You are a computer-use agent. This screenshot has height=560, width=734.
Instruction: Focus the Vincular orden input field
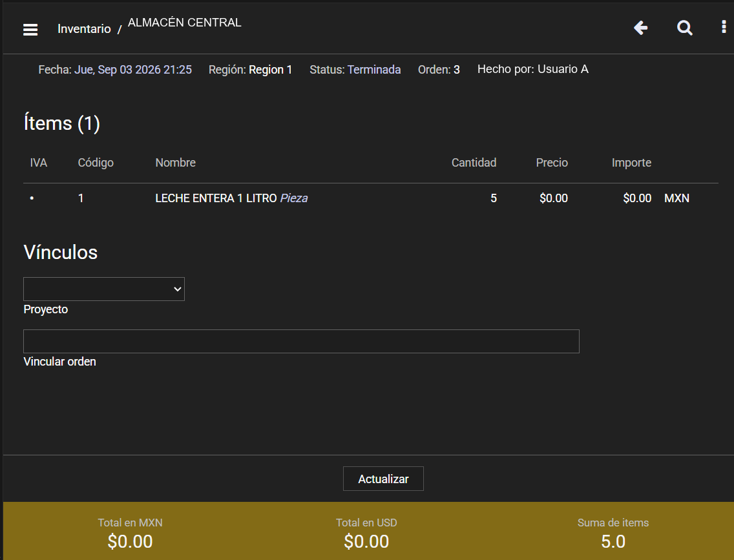(302, 342)
